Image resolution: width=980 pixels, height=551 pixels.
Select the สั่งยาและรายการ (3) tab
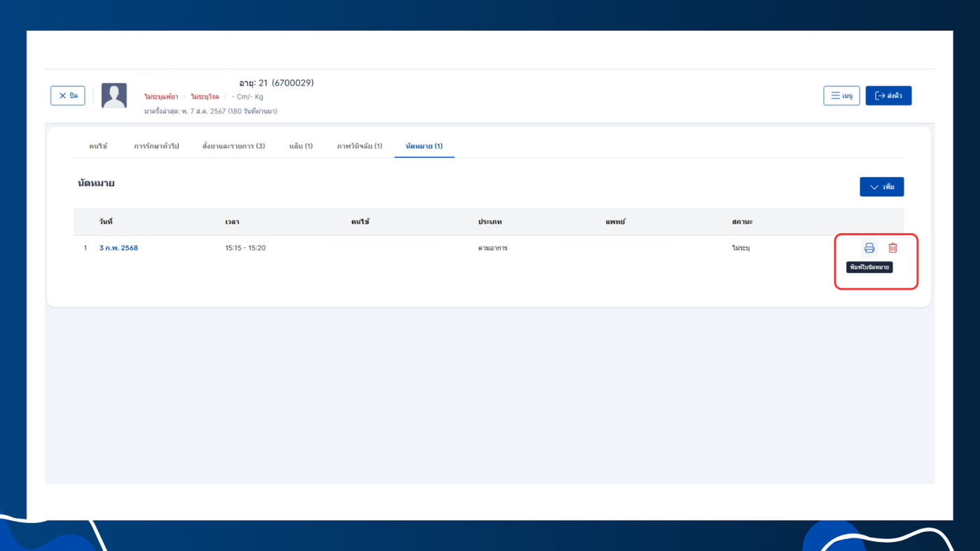(234, 146)
